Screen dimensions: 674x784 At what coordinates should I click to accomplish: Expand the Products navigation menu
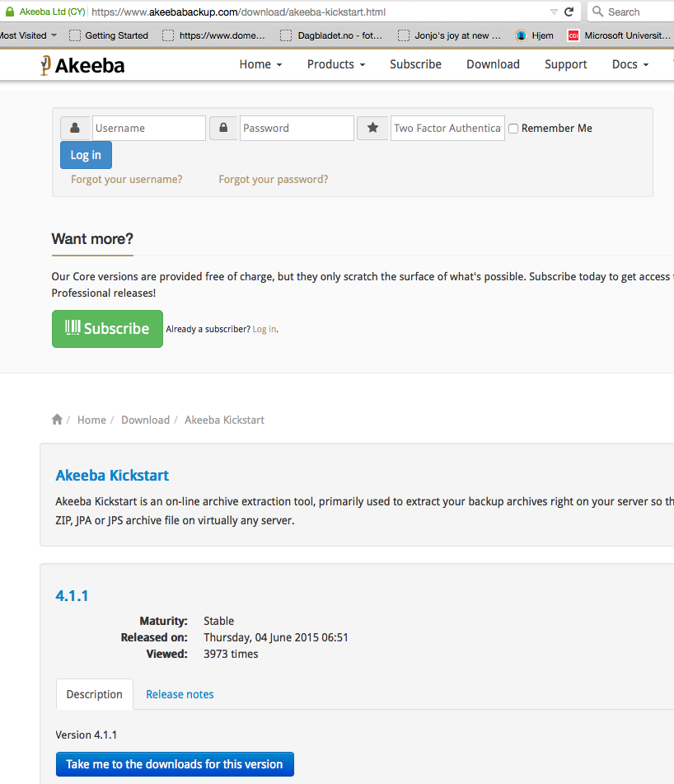pyautogui.click(x=336, y=64)
